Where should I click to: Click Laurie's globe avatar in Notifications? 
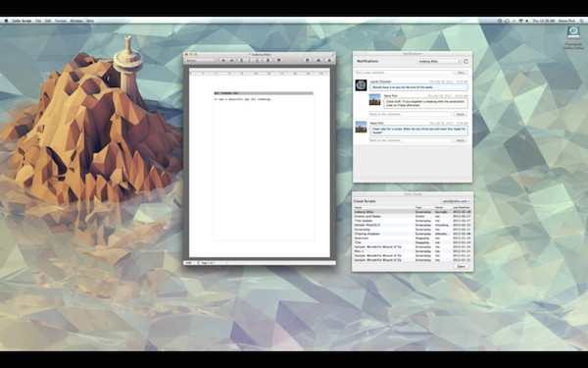tap(361, 85)
